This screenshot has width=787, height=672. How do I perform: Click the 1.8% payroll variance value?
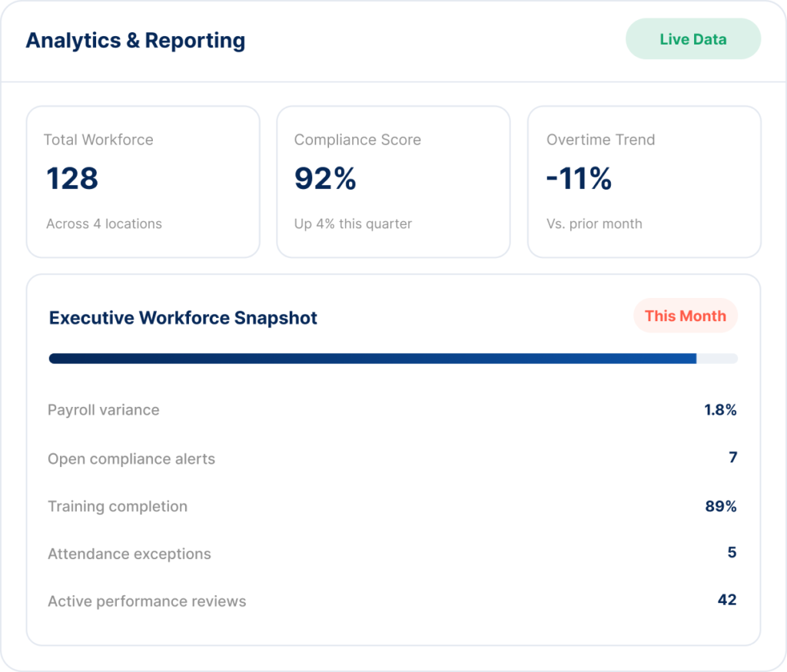(720, 409)
